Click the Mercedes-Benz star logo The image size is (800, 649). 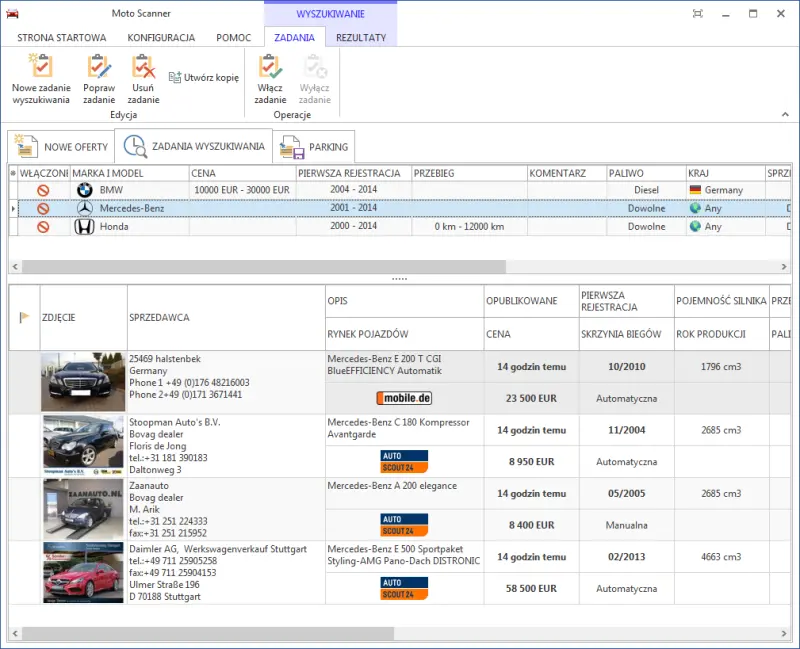(85, 209)
